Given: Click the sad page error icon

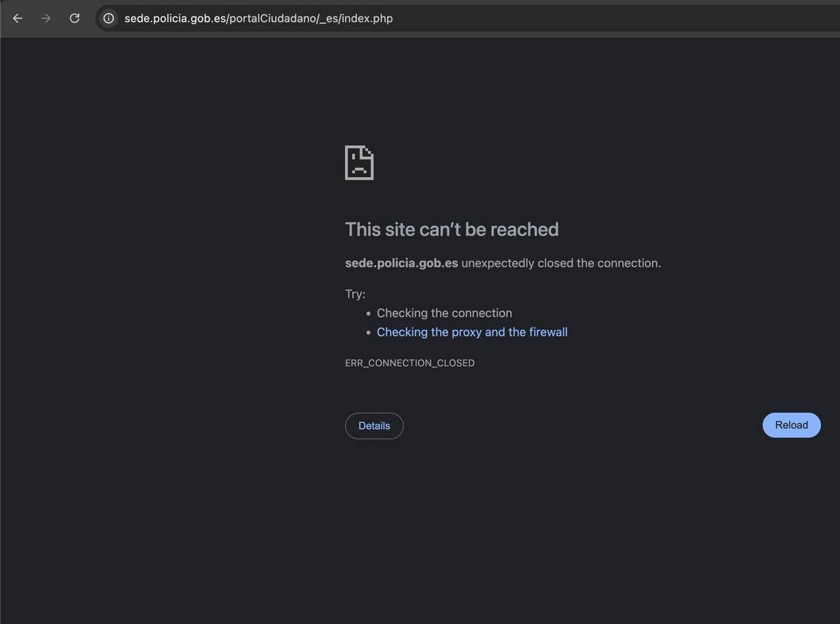Looking at the screenshot, I should pos(359,162).
